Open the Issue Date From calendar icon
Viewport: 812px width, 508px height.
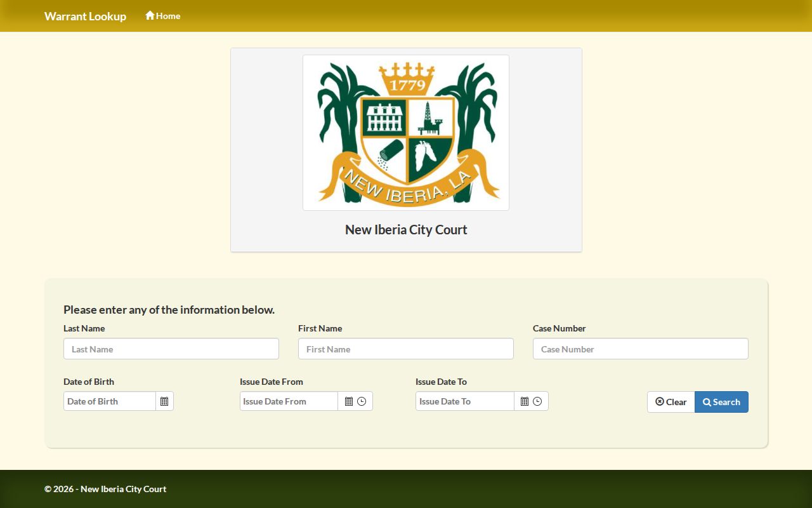click(349, 401)
